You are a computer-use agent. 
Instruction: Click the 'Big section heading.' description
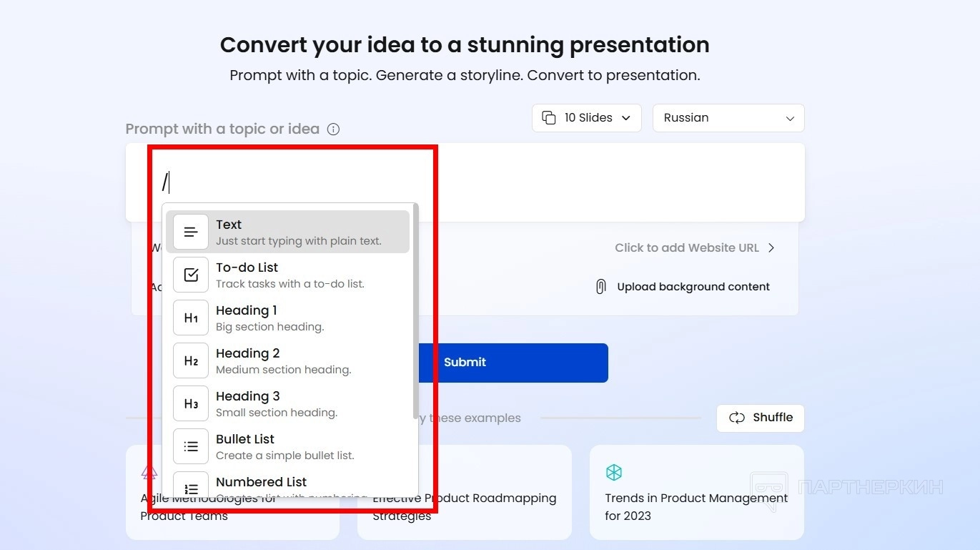pos(270,327)
